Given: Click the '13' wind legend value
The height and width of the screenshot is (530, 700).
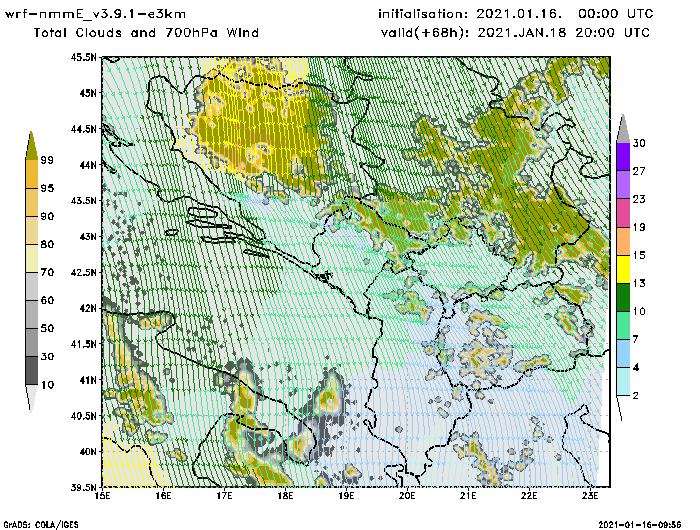Looking at the screenshot, I should (x=639, y=284).
